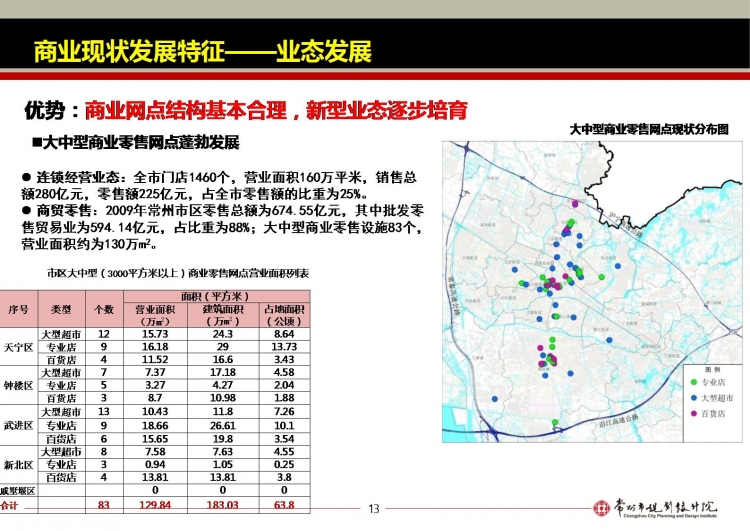Click cell value 15.65
The width and height of the screenshot is (750, 531).
[x=155, y=439]
